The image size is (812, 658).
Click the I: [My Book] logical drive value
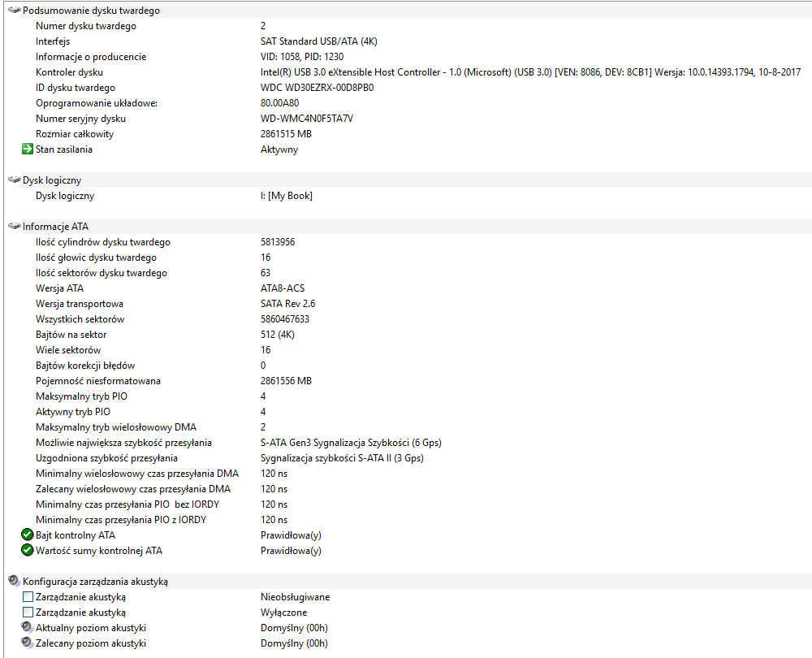pos(287,196)
